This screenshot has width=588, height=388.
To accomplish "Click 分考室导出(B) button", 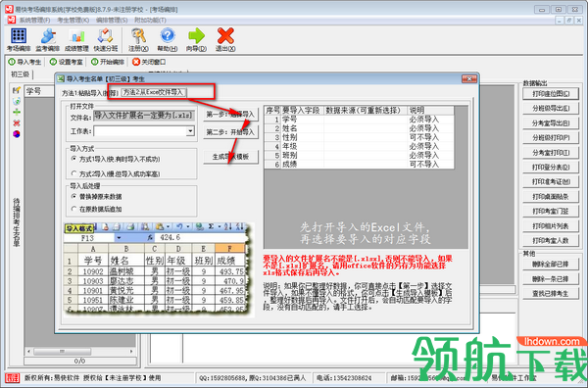I will click(551, 122).
